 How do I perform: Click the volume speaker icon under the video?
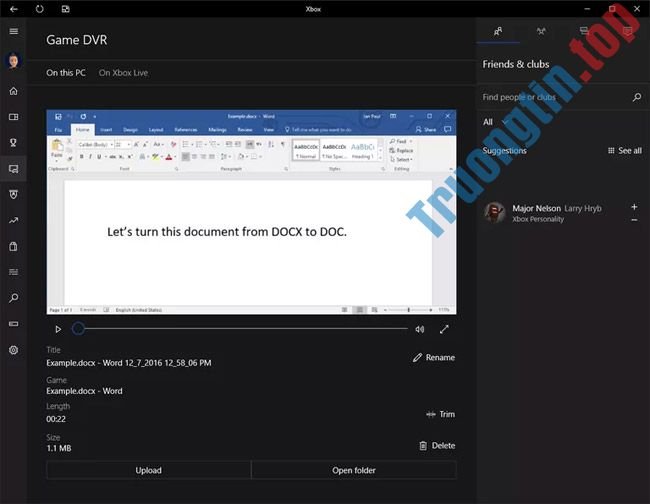tap(420, 329)
